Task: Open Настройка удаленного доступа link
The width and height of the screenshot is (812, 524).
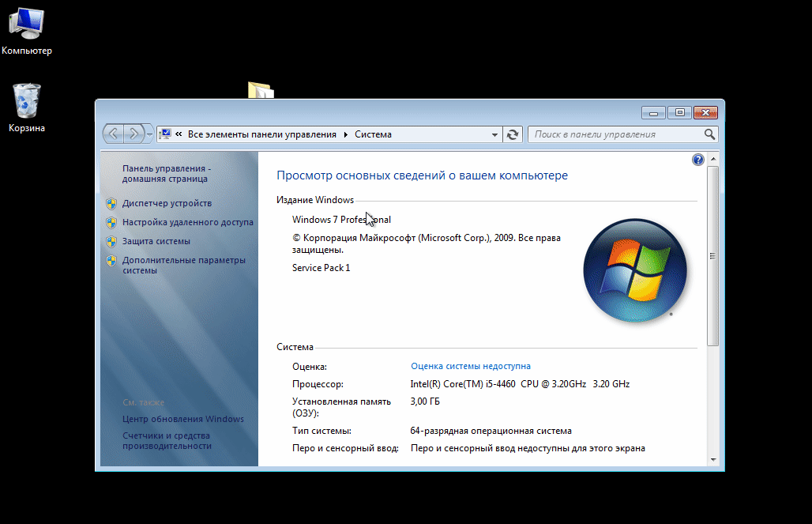Action: [187, 222]
